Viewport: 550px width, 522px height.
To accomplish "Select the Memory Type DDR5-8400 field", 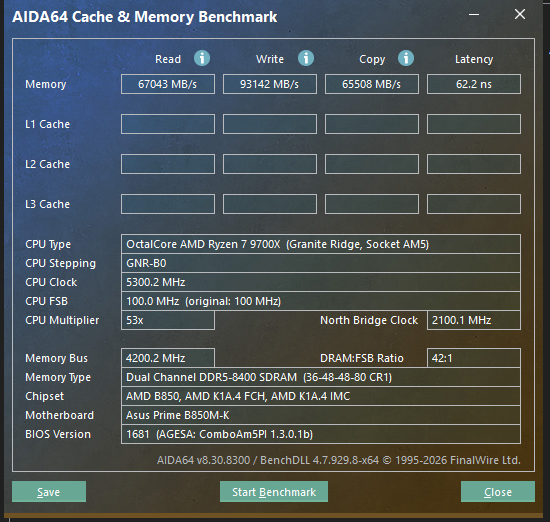I will pos(321,377).
